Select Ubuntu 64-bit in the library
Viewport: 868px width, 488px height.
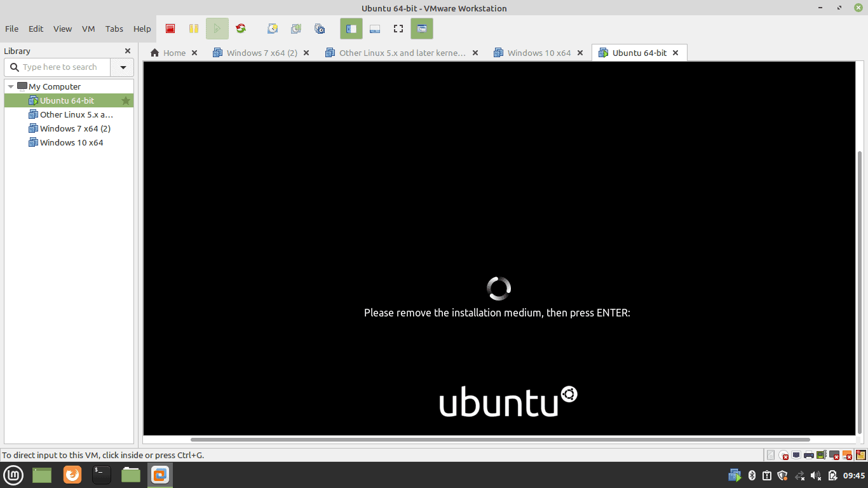pyautogui.click(x=69, y=100)
